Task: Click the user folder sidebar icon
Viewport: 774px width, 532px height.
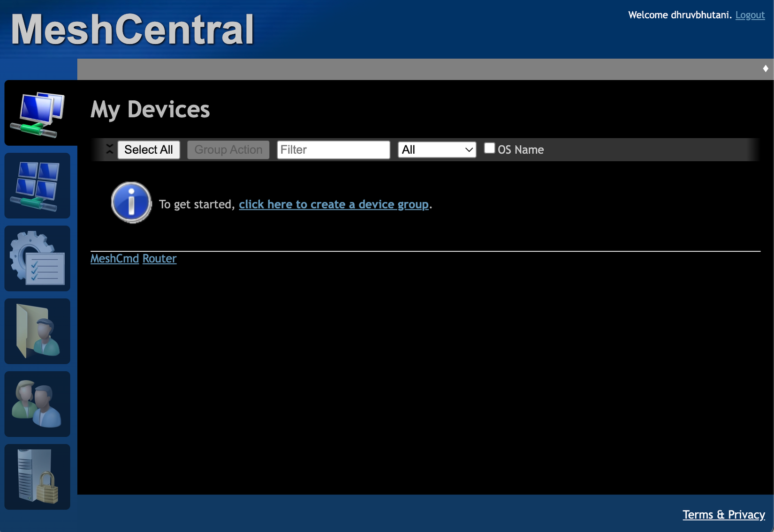Action: coord(37,331)
